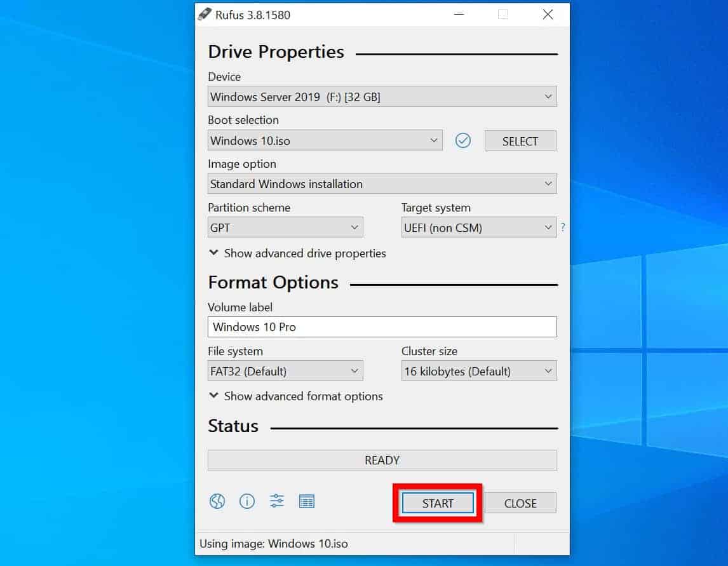The height and width of the screenshot is (566, 728).
Task: Click the checksum verification checkmark icon
Action: pos(463,140)
